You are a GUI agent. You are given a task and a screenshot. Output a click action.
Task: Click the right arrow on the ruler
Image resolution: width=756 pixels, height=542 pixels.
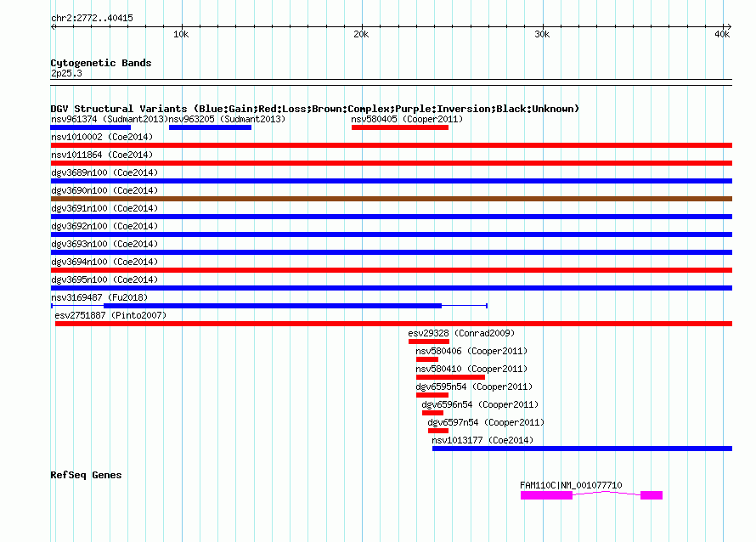tap(729, 27)
